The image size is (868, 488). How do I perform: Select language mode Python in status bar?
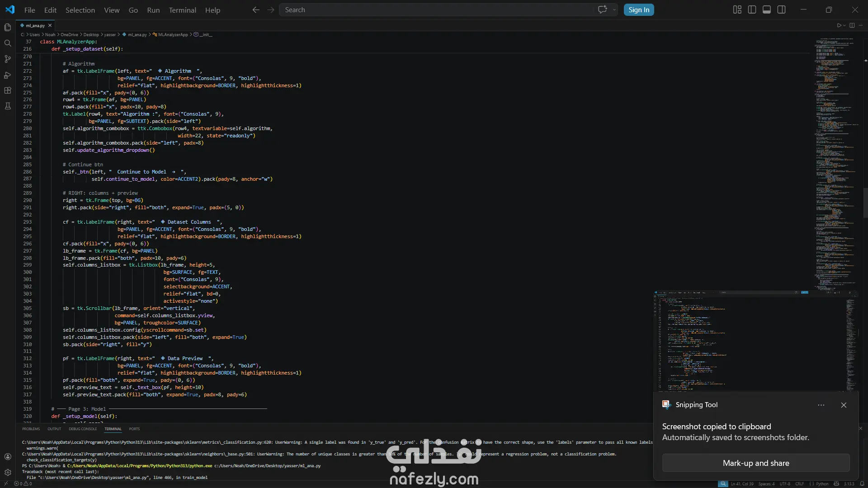(x=822, y=483)
